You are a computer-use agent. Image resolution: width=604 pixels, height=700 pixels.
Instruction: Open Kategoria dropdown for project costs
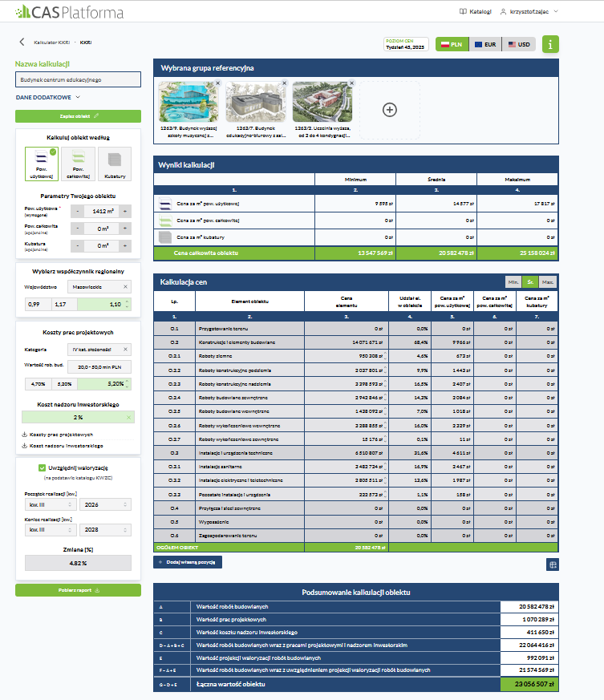(x=96, y=350)
